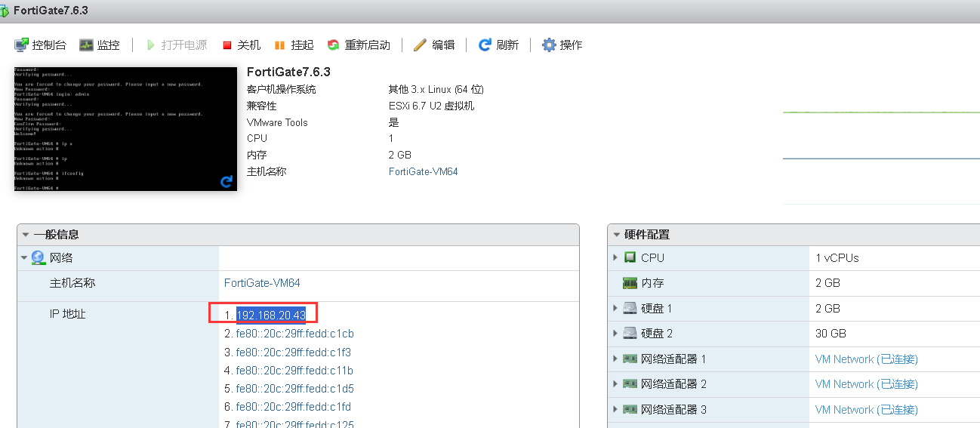Viewport: 980px width, 428px height.
Task: Expand 网络适配器 3 row
Action: [x=615, y=410]
